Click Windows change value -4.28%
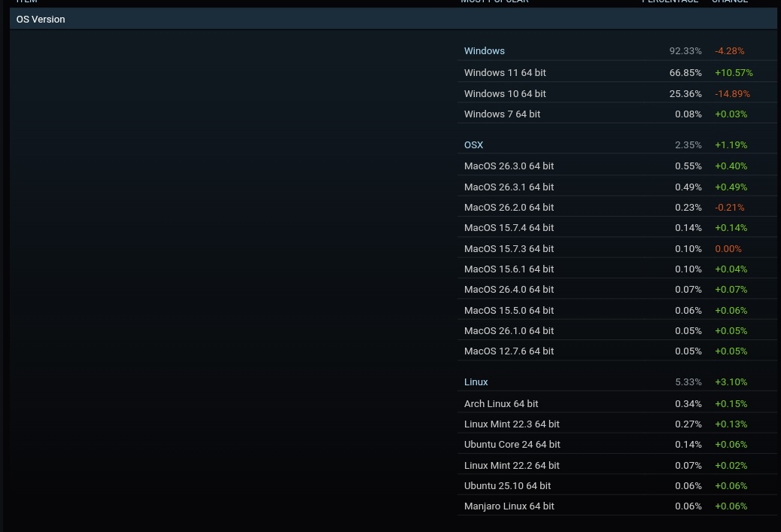The image size is (781, 532). coord(729,51)
